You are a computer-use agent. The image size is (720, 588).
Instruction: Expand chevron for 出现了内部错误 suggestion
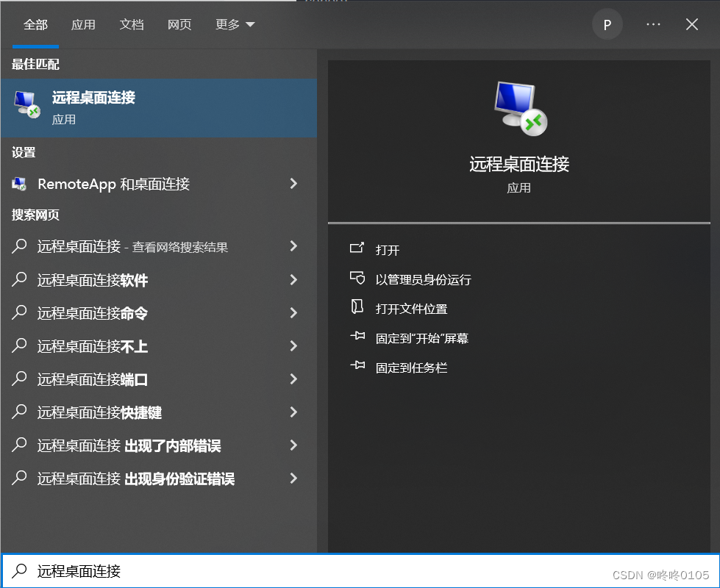coord(294,445)
